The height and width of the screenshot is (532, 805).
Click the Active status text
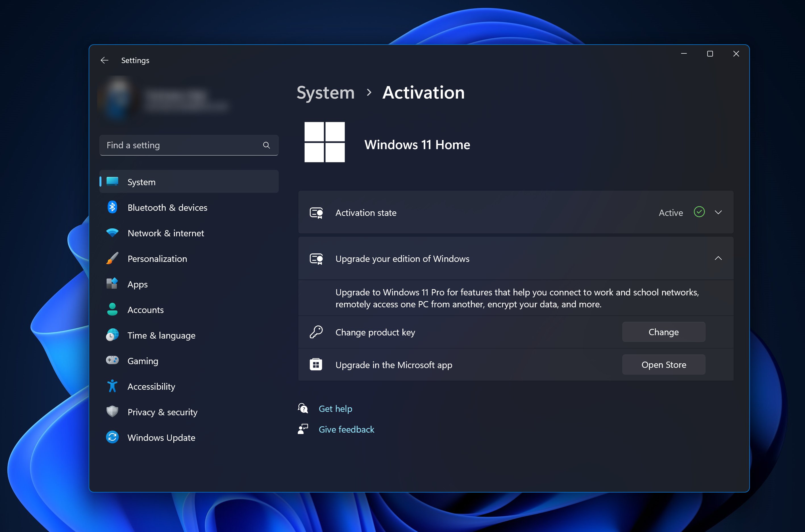pos(671,212)
